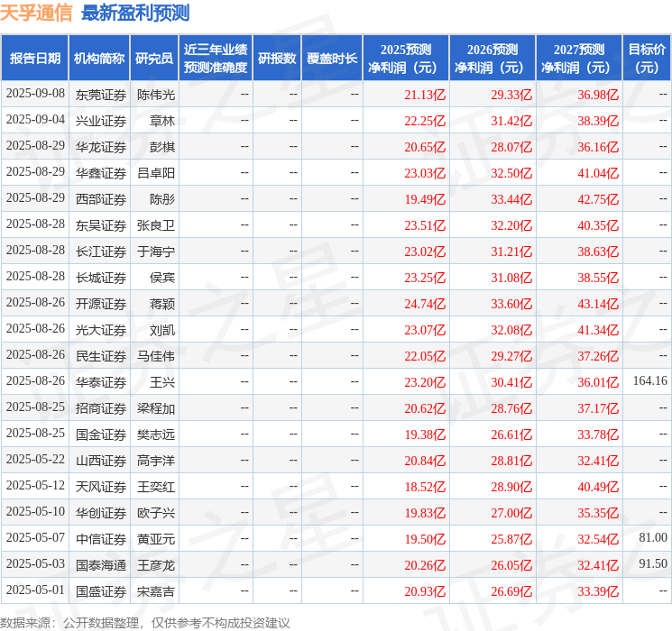
Task: Click the 38.63亿 forecast value
Action: pos(598,251)
